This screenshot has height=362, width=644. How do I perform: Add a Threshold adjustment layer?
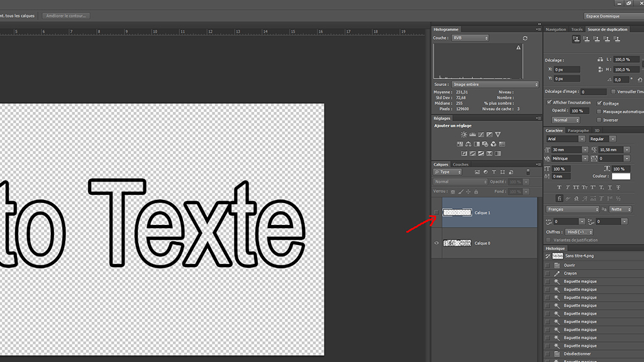point(481,153)
